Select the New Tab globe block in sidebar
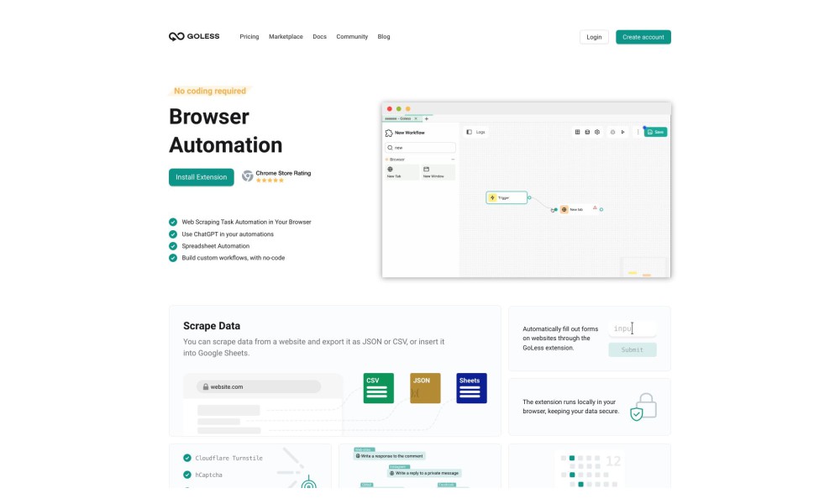The height and width of the screenshot is (504, 840). click(x=402, y=172)
